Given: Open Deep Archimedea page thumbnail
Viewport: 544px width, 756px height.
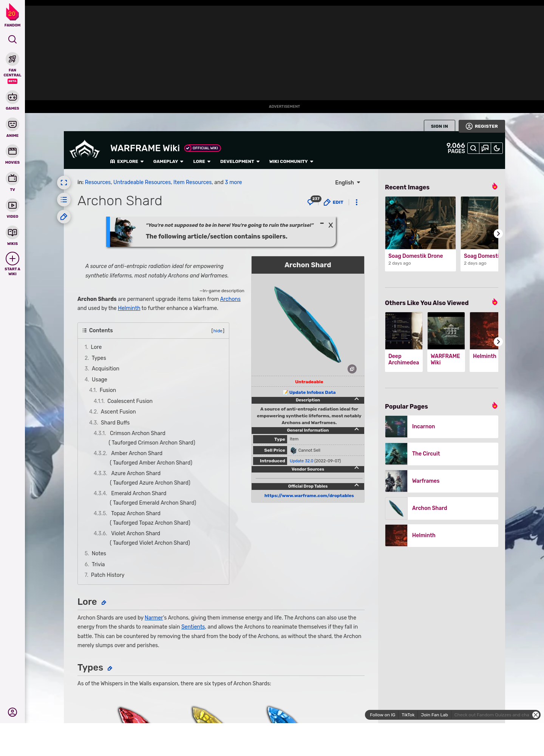Looking at the screenshot, I should coord(404,331).
